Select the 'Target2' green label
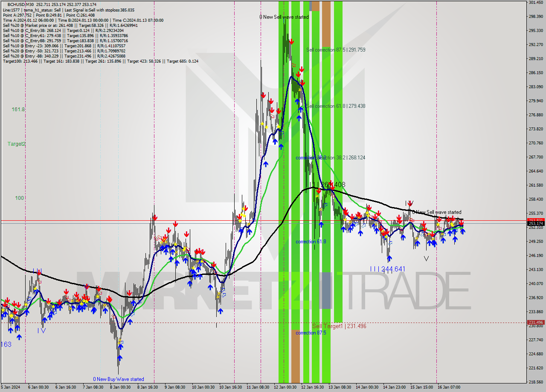This screenshot has height=392, width=546. point(17,144)
